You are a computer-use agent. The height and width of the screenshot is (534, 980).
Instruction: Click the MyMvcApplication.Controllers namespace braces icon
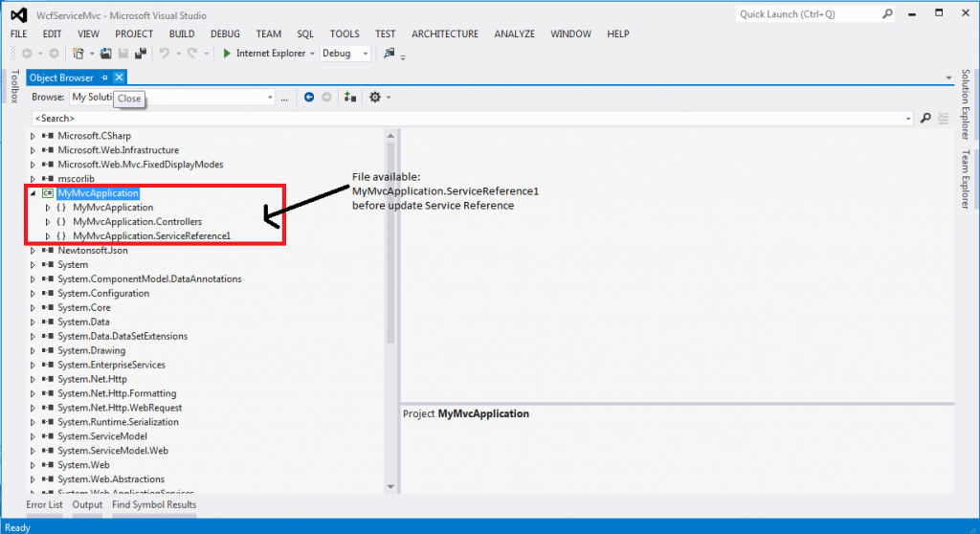61,221
